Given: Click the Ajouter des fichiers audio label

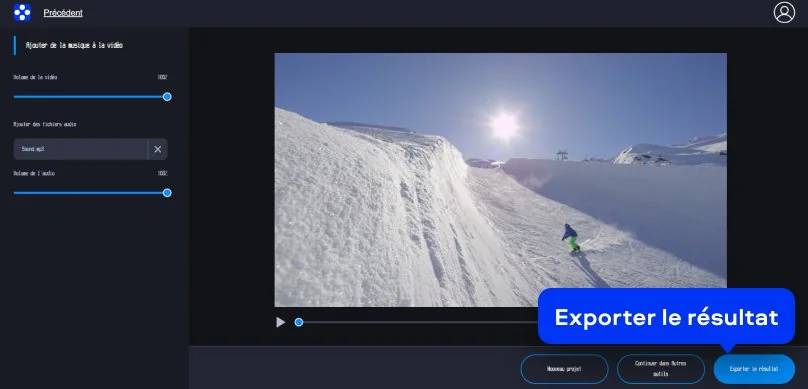Looking at the screenshot, I should [45, 124].
